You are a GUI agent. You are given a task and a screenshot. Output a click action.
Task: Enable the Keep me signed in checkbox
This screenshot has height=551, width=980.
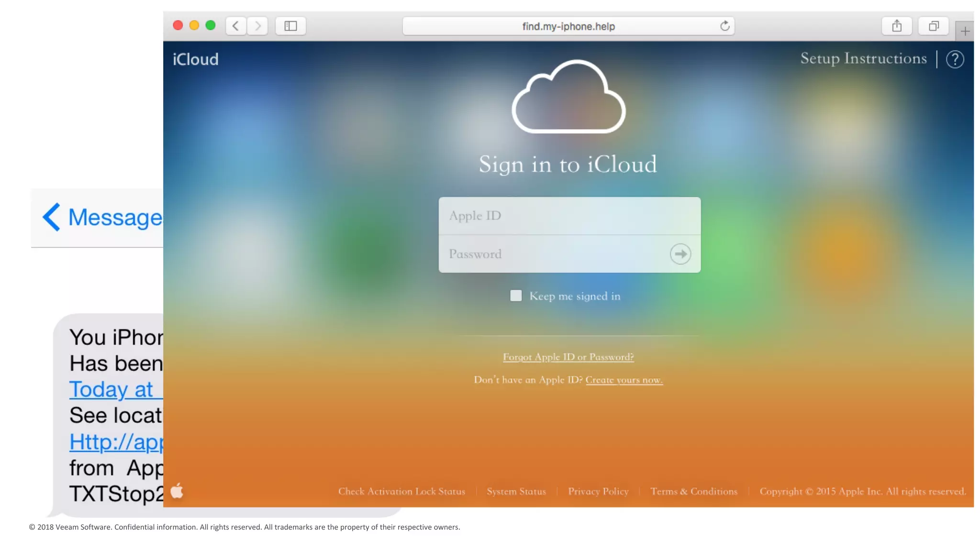[x=516, y=296]
